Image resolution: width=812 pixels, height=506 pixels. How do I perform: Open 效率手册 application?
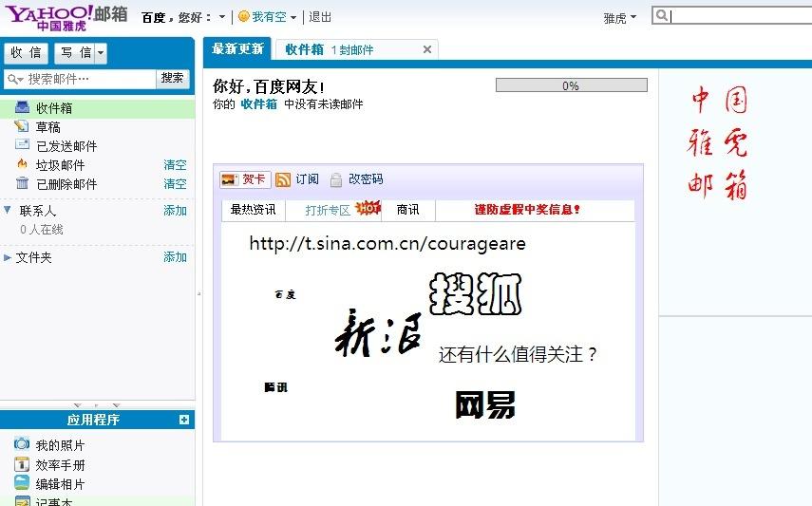[x=60, y=464]
